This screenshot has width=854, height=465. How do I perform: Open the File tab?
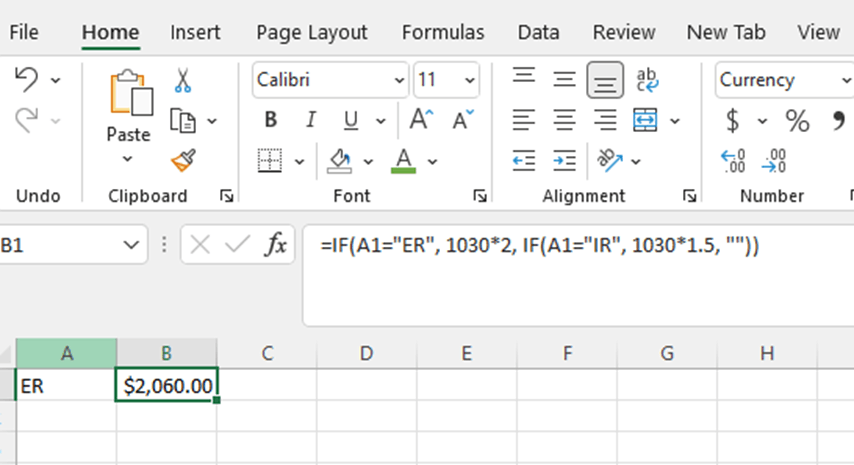pyautogui.click(x=24, y=32)
